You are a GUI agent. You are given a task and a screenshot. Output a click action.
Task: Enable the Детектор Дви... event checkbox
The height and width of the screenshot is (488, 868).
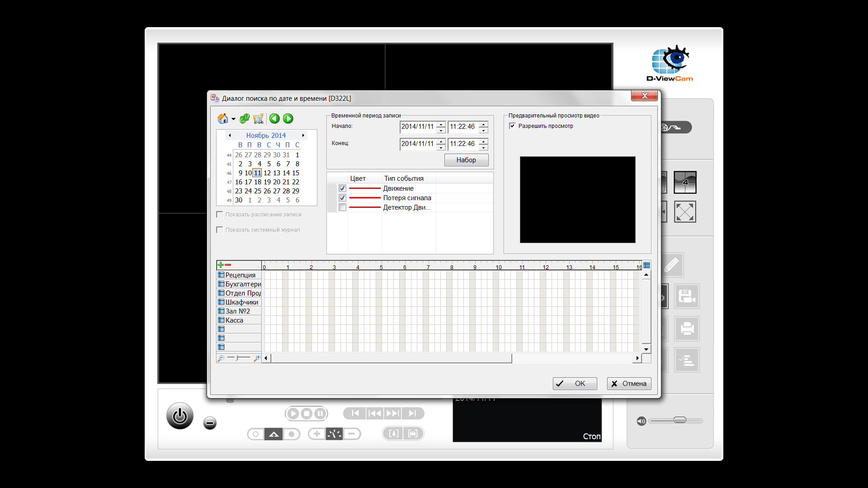[x=342, y=207]
